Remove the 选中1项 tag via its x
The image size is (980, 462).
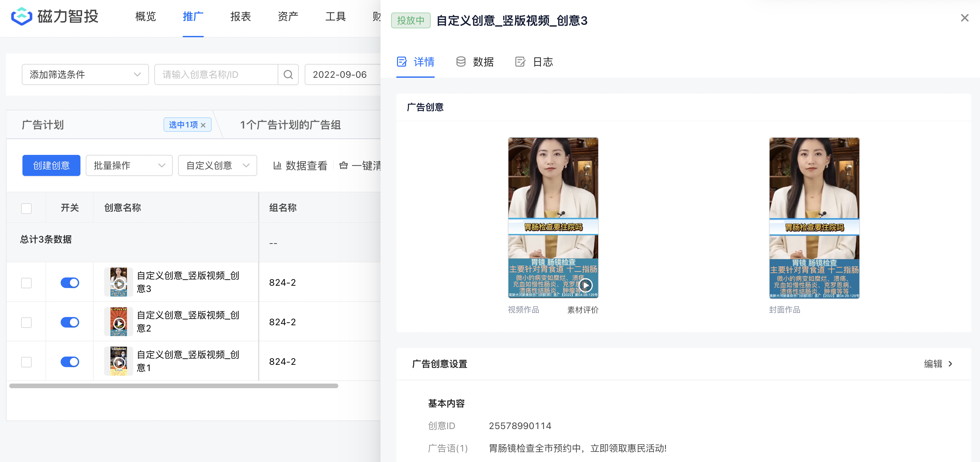[x=203, y=125]
